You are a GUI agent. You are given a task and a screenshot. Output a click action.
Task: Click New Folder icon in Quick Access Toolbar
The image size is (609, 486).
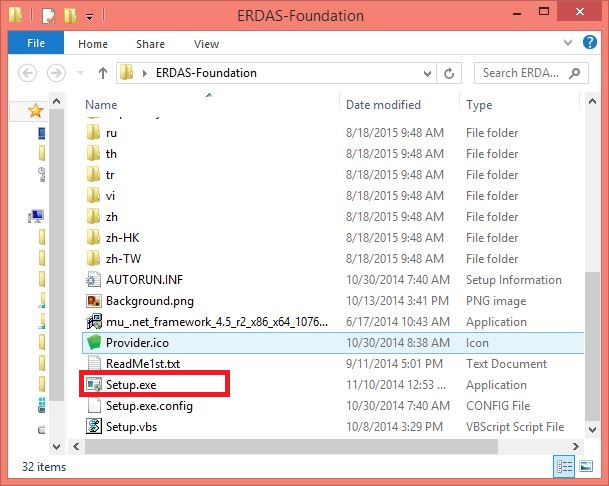click(70, 16)
